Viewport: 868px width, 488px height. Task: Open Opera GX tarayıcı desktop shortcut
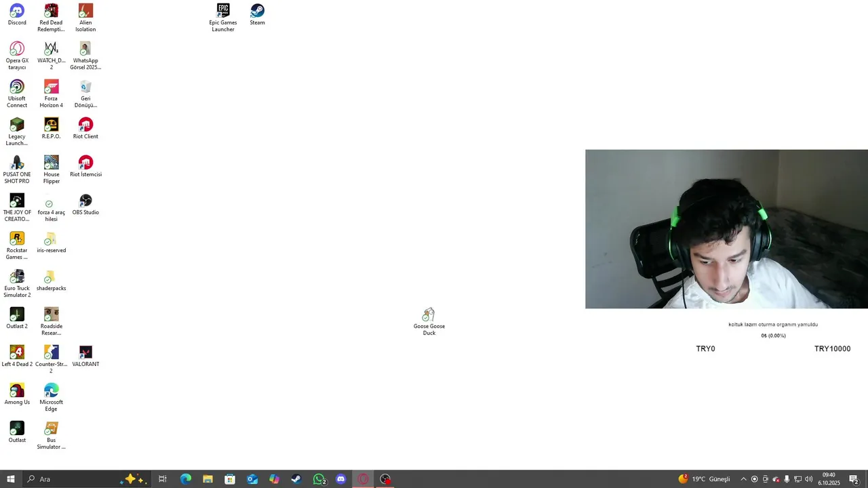(17, 56)
